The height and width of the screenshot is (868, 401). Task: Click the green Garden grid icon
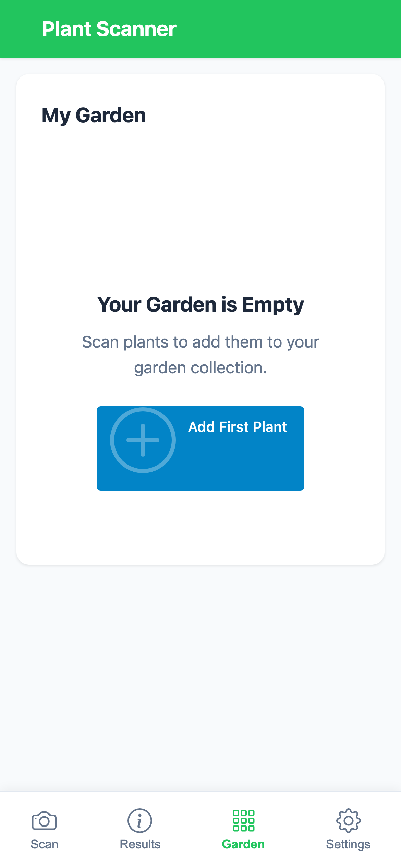click(243, 821)
